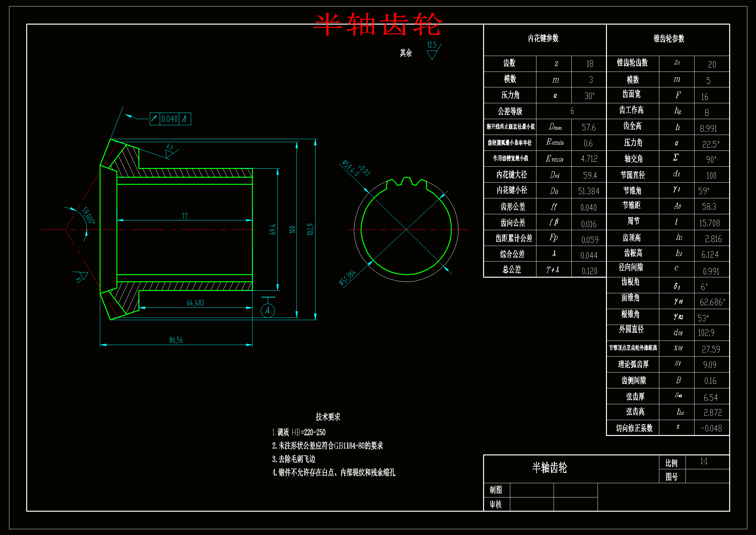Select the ø51.384 diameter callout
The height and width of the screenshot is (535, 756).
point(348,277)
